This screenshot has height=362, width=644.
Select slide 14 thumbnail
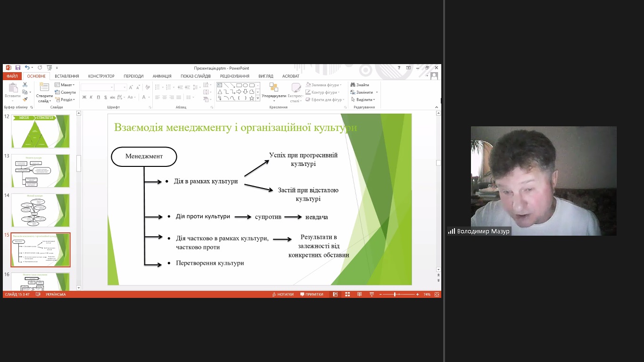(41, 210)
